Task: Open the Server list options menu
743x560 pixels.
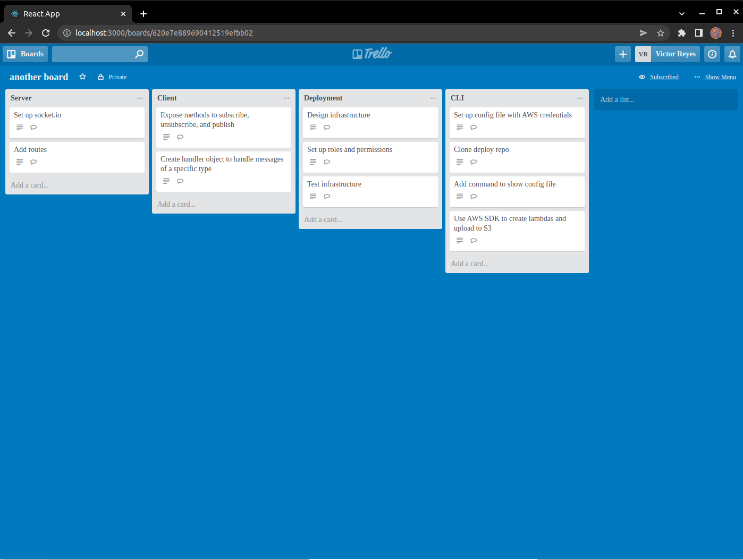Action: click(x=140, y=98)
